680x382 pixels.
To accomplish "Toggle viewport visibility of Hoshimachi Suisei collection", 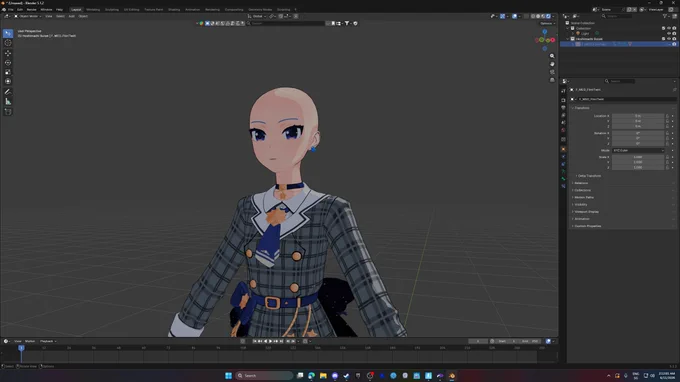I will click(x=669, y=39).
